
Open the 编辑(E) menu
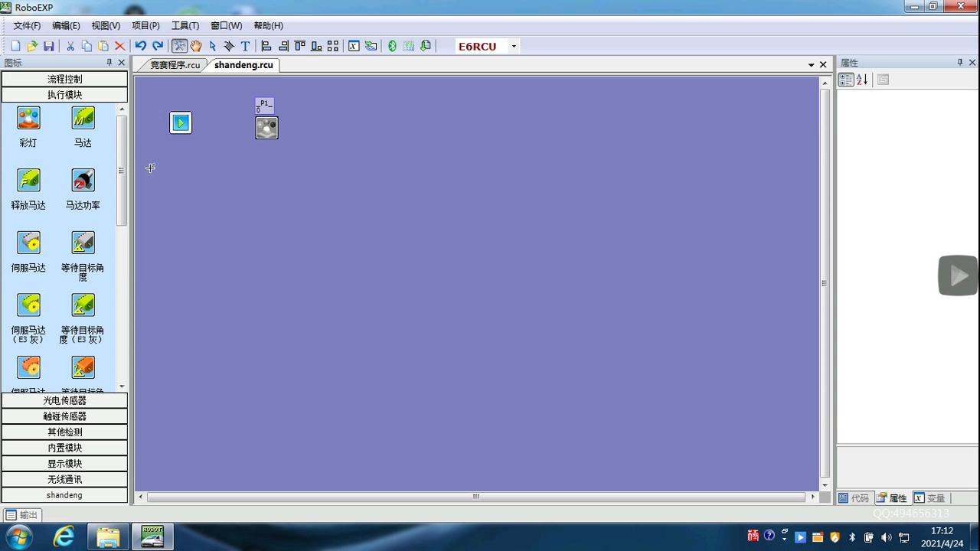pyautogui.click(x=66, y=26)
